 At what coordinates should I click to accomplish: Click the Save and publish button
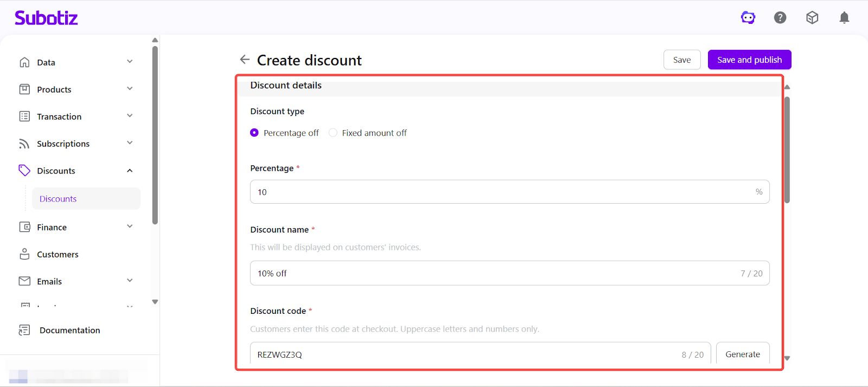point(749,60)
